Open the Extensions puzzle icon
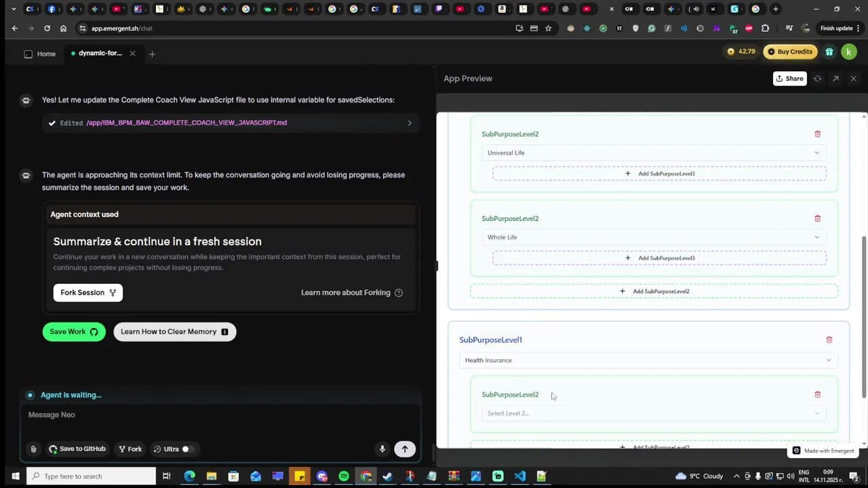The width and height of the screenshot is (868, 488). tap(766, 28)
